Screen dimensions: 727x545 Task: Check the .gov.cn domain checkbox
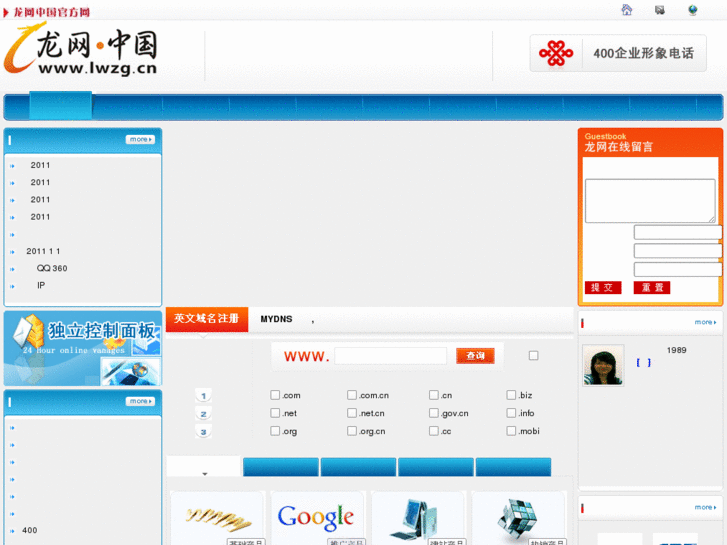point(434,413)
